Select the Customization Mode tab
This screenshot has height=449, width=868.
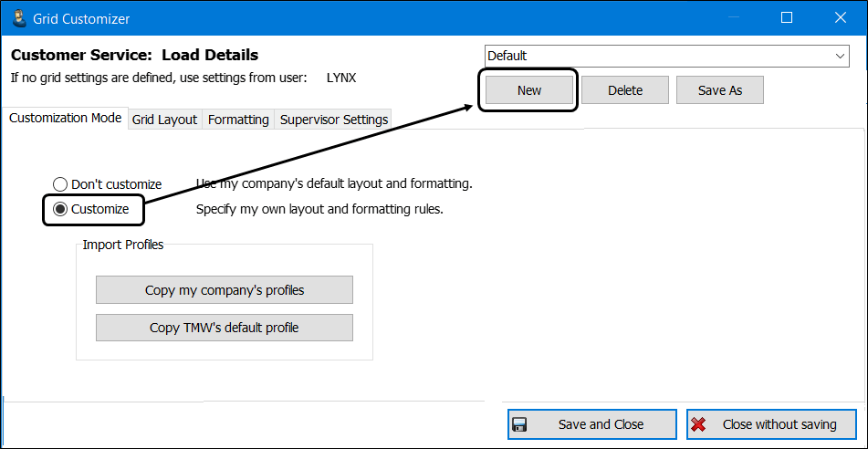pos(65,119)
